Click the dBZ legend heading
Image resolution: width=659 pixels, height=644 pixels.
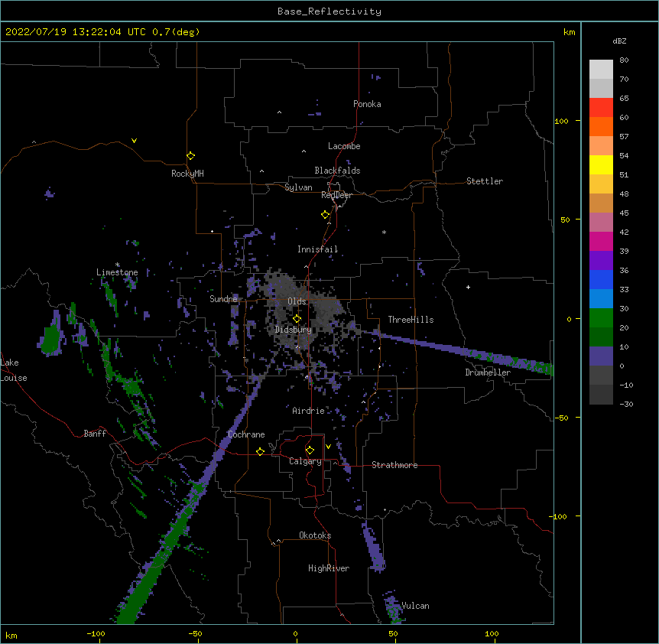pyautogui.click(x=619, y=41)
